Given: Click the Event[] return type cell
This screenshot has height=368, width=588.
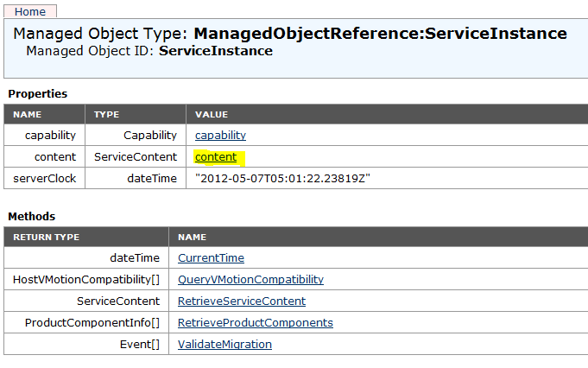Looking at the screenshot, I should click(140, 345).
